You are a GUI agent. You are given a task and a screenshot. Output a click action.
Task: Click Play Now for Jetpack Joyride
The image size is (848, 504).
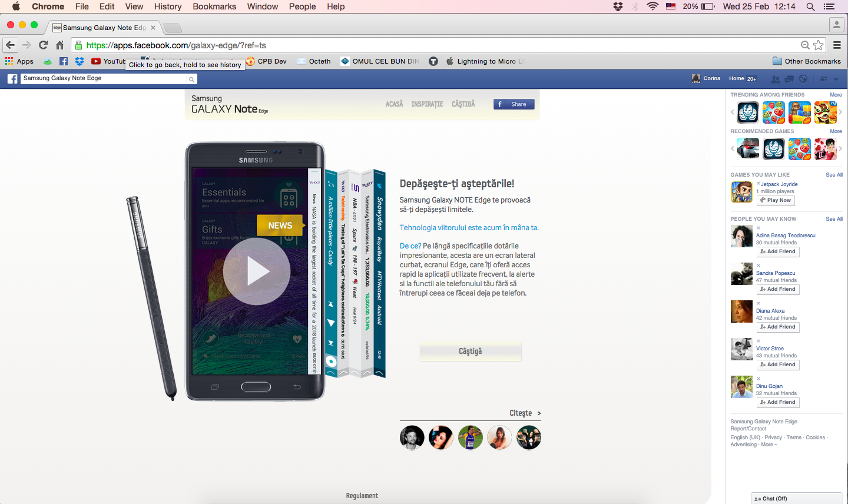776,200
